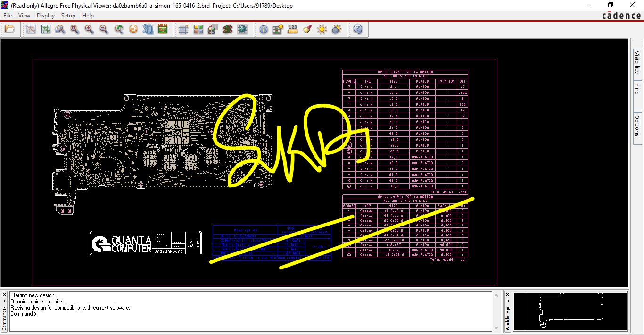Click the Command > prompt line
Viewport: 644px width, 335px height.
click(24, 314)
